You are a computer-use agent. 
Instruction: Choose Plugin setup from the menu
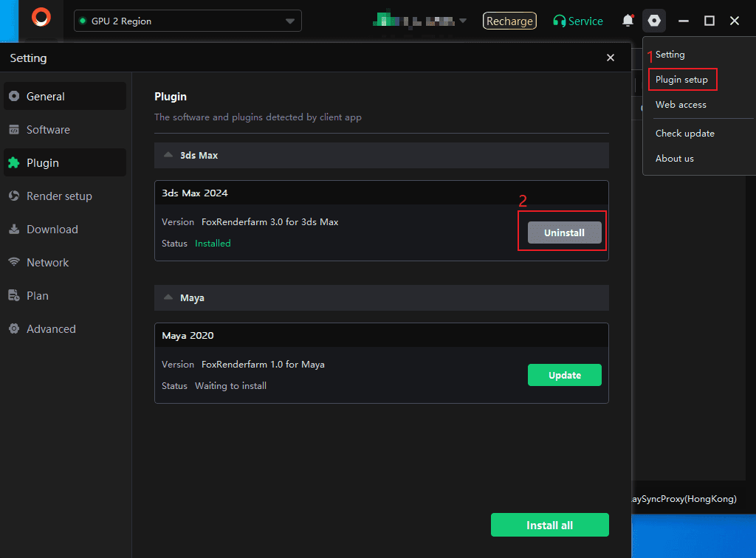(681, 80)
